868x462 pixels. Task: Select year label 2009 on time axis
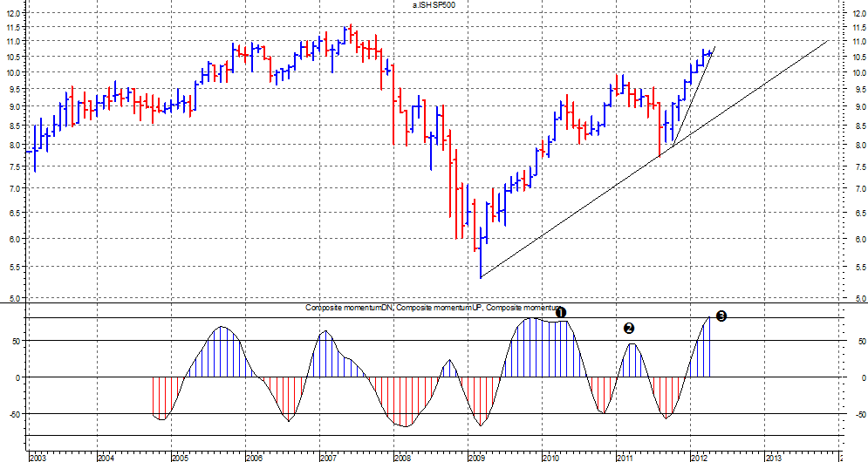click(476, 458)
